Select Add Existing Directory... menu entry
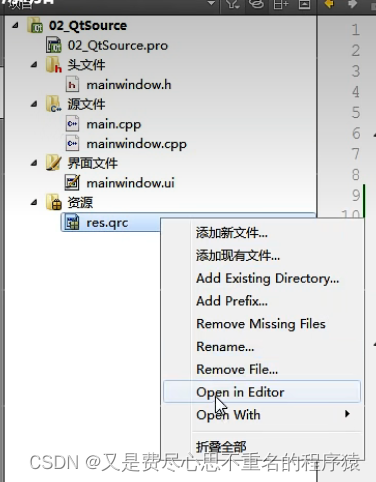Viewport: 376px width, 482px height. [x=267, y=278]
